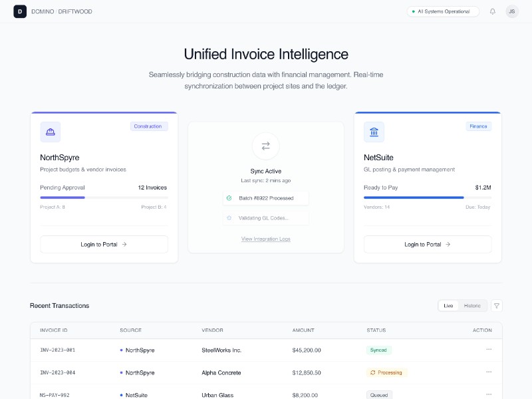Click the Amount column header
This screenshot has width=532, height=399.
pyautogui.click(x=303, y=331)
